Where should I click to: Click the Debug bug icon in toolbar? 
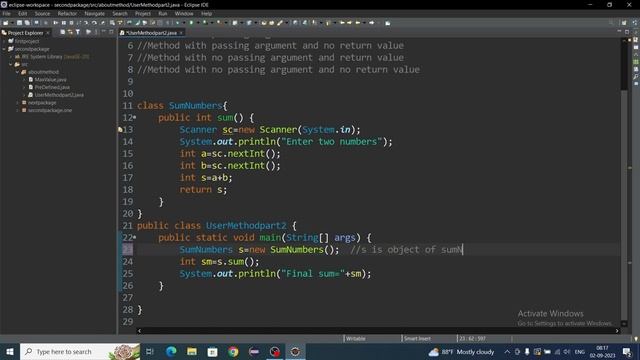click(x=178, y=23)
